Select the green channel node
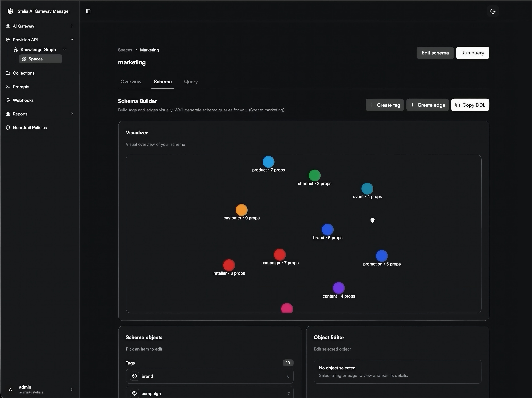This screenshot has height=398, width=532. tap(314, 175)
